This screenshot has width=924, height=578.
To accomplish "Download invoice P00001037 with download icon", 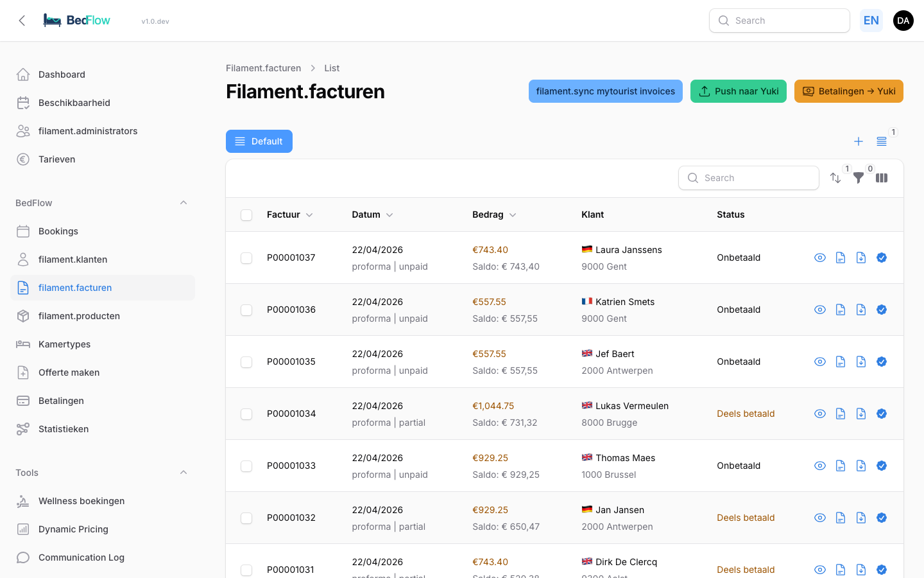I will click(x=861, y=258).
